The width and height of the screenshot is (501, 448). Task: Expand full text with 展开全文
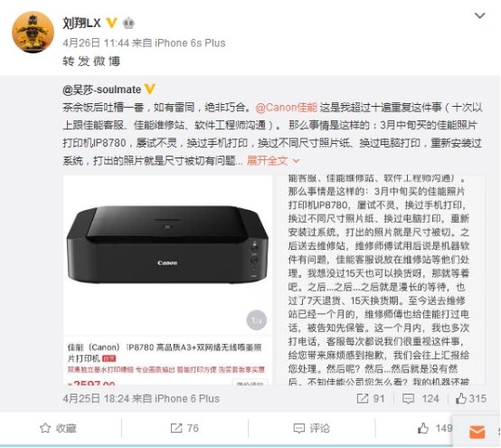[273, 160]
